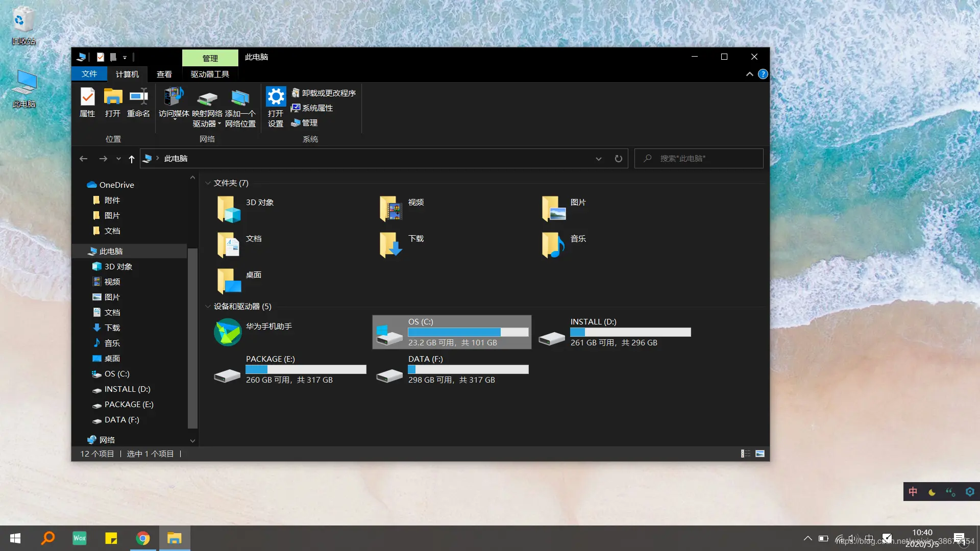Open the address bar history dropdown
980x551 pixels.
[598, 159]
